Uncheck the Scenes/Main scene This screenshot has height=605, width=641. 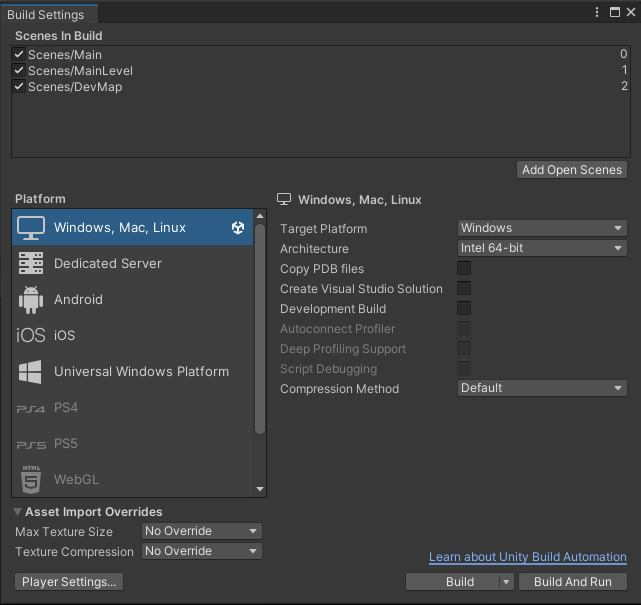[x=19, y=54]
